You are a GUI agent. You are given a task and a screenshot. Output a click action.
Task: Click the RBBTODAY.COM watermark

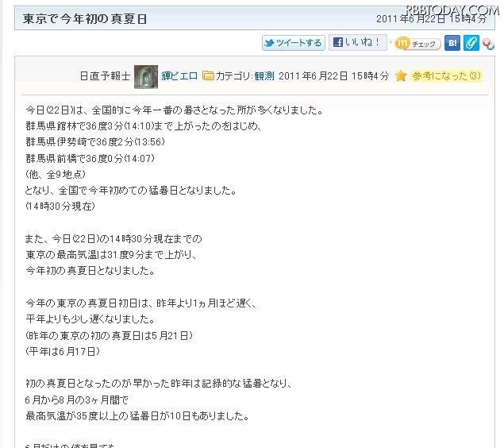(x=452, y=10)
